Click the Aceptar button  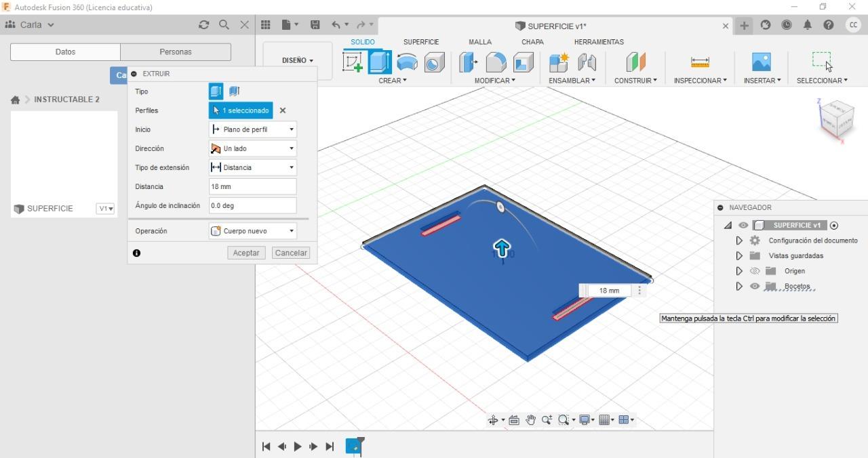coord(246,253)
